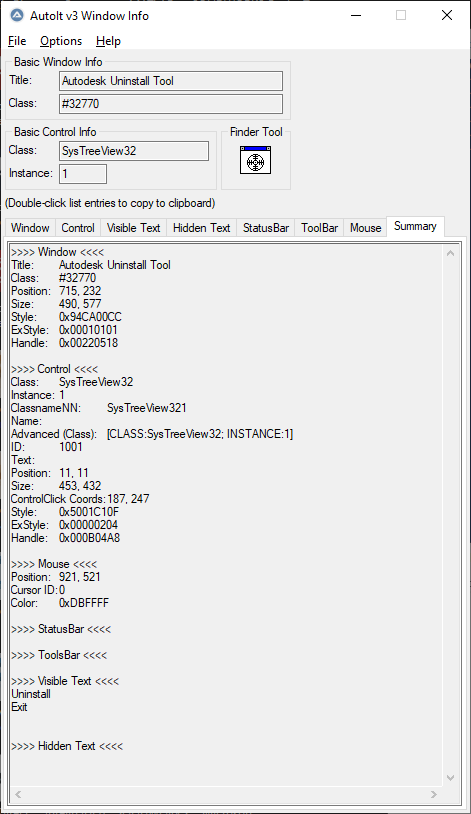Click the horizontal scrollbar right arrow
The height and width of the screenshot is (814, 471).
coord(434,794)
